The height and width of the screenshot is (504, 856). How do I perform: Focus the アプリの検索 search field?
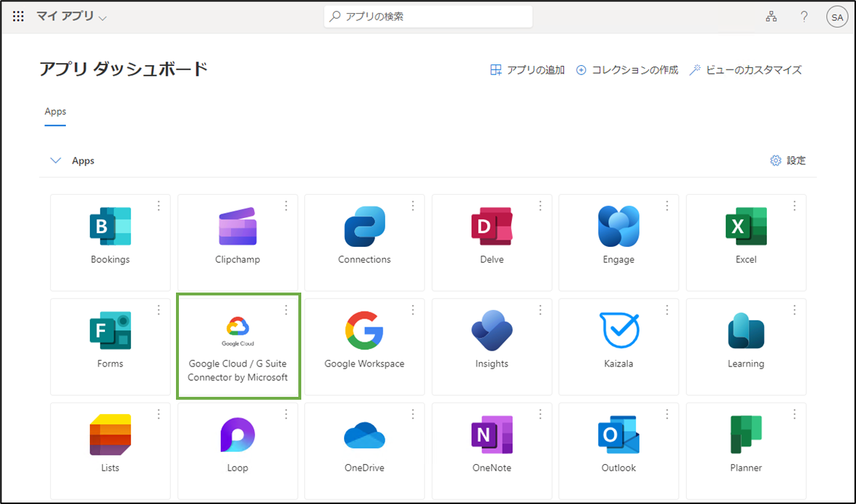429,17
